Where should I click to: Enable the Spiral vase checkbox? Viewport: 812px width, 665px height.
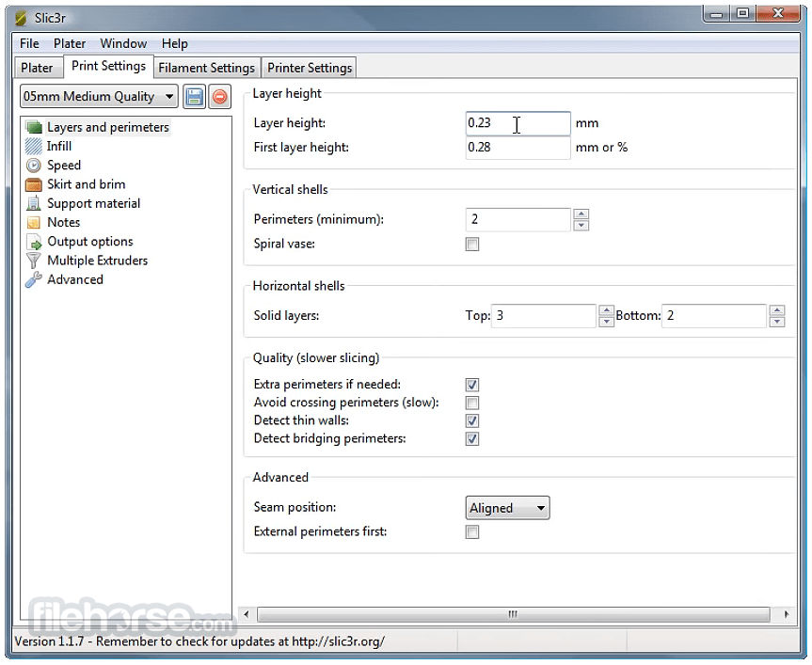click(471, 245)
